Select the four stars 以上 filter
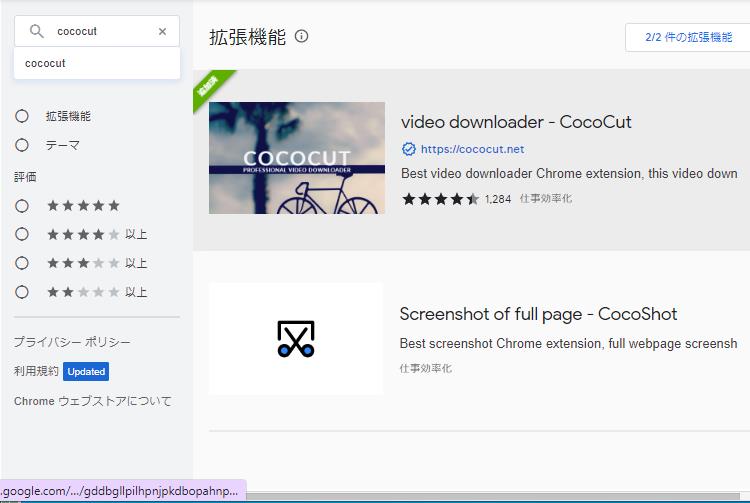Image resolution: width=750 pixels, height=503 pixels. pos(22,234)
